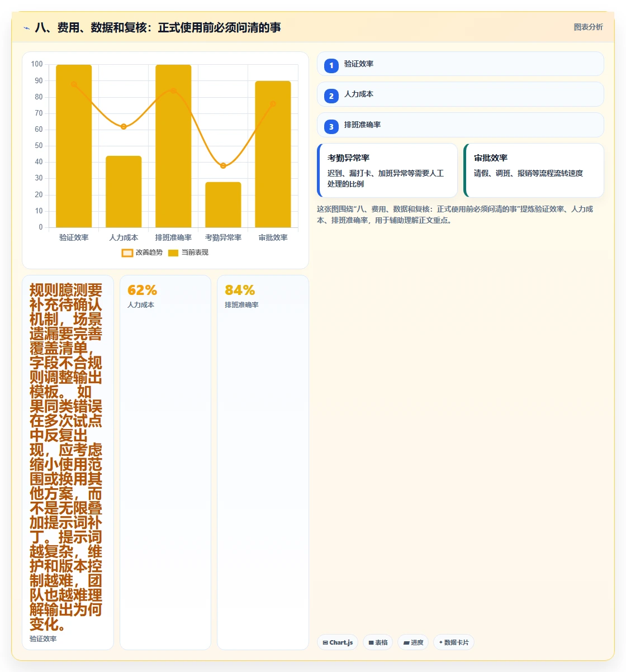626x672 pixels.
Task: Click the 审批效率 bar in chart
Action: [x=273, y=154]
